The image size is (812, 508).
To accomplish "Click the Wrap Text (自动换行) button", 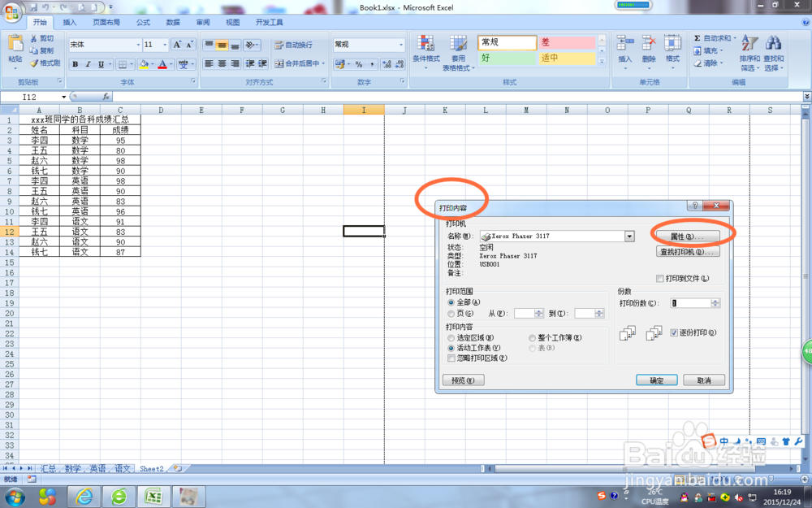I will coord(293,45).
